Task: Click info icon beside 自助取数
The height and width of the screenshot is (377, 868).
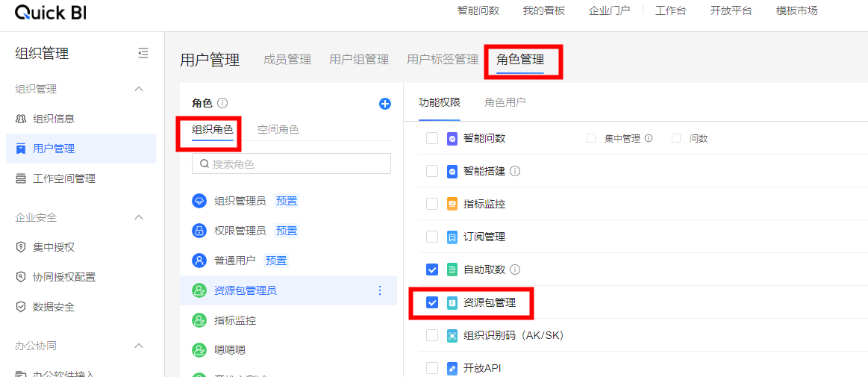Action: click(515, 269)
